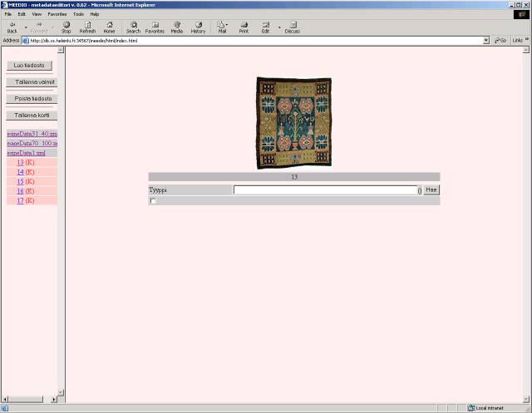Image resolution: width=532 pixels, height=413 pixels.
Task: Click the Tyyppi field label
Action: click(158, 190)
